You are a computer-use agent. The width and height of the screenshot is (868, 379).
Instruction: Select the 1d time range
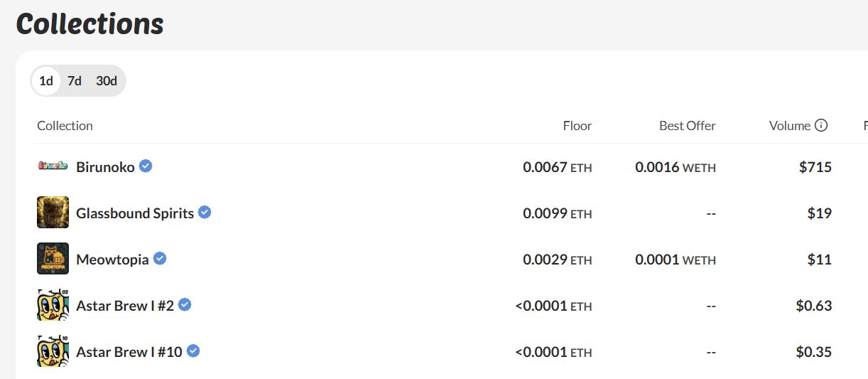coord(46,81)
